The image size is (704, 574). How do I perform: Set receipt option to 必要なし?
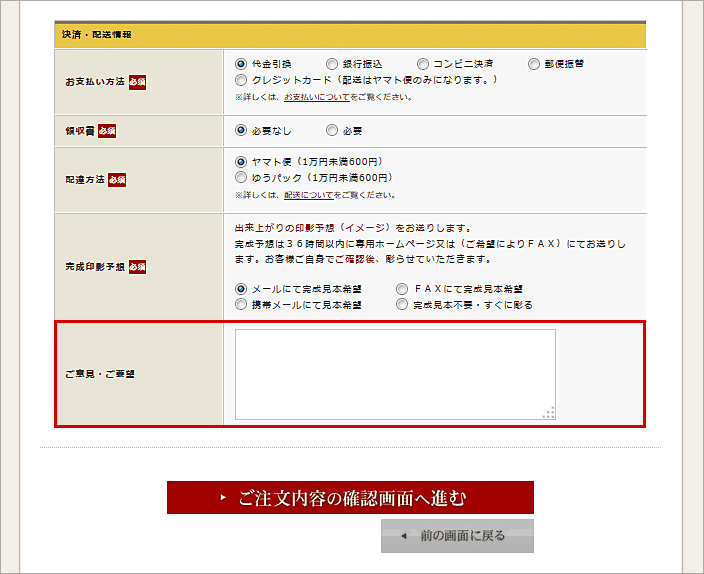(241, 130)
